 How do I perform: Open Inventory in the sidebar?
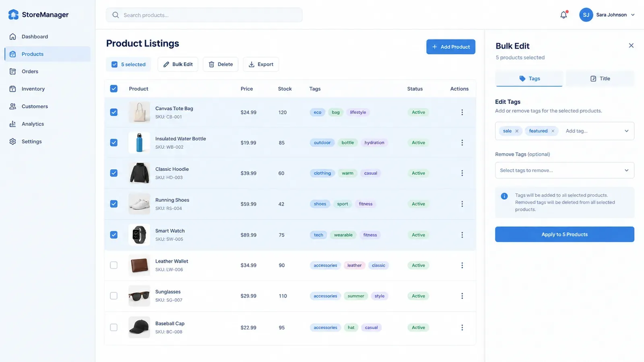click(x=47, y=89)
